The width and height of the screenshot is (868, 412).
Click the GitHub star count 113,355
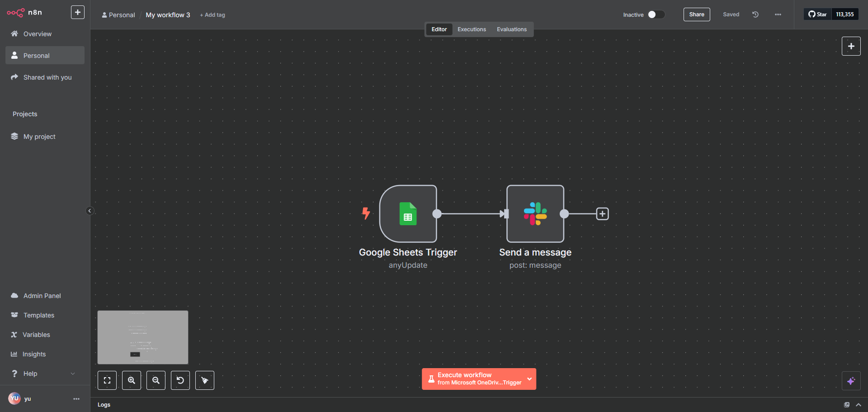point(845,14)
